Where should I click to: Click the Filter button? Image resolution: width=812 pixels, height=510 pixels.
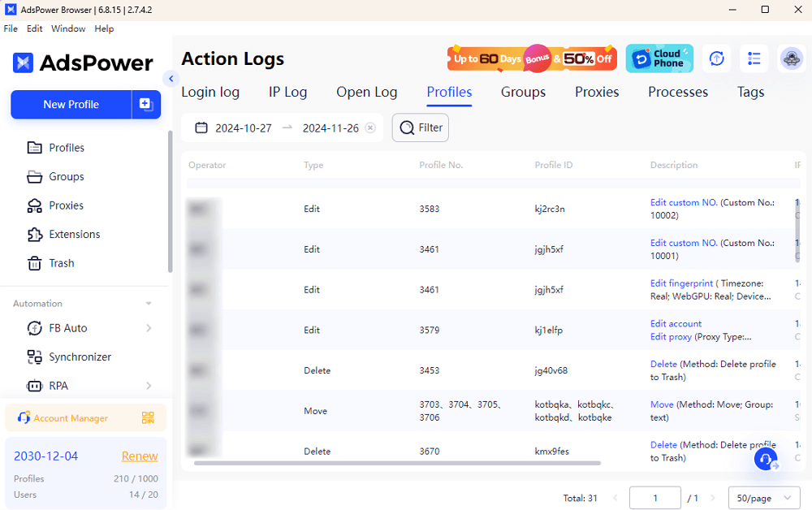pyautogui.click(x=421, y=127)
